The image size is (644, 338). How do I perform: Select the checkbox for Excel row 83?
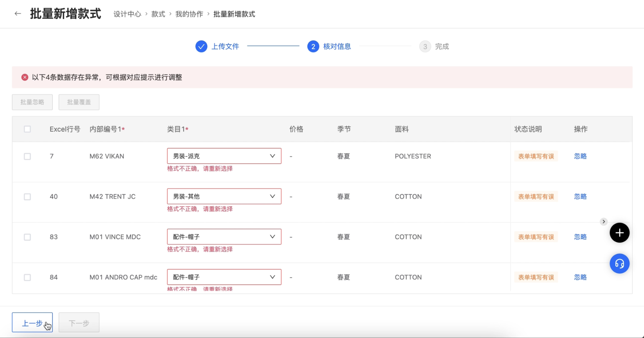click(27, 237)
